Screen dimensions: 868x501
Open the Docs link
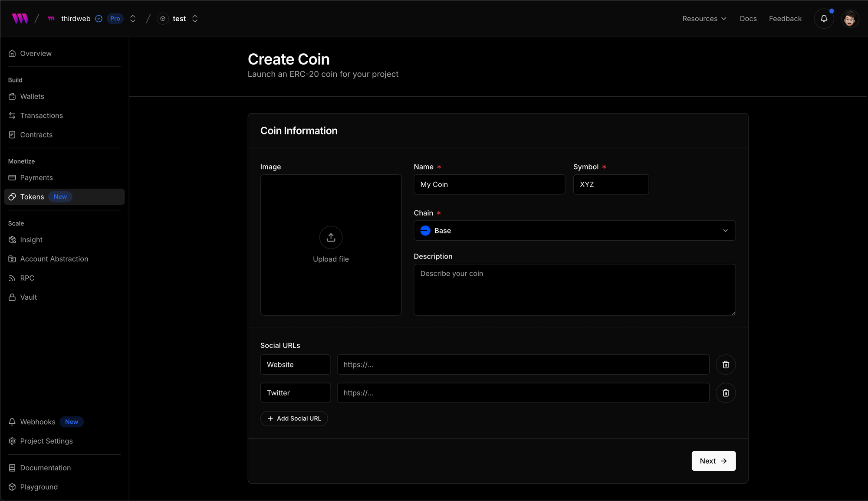coord(748,19)
